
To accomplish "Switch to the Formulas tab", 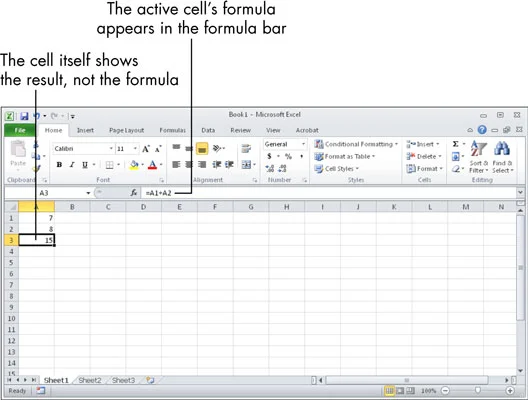I will tap(172, 130).
